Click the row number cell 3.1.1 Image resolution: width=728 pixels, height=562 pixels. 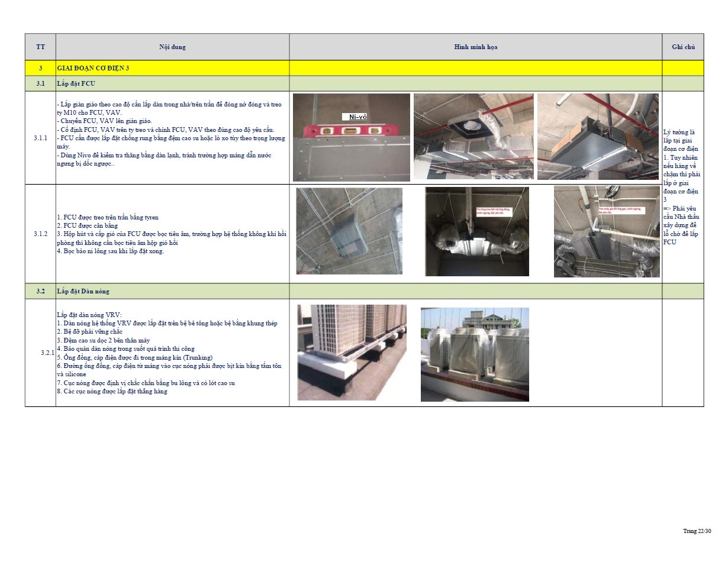pyautogui.click(x=40, y=138)
